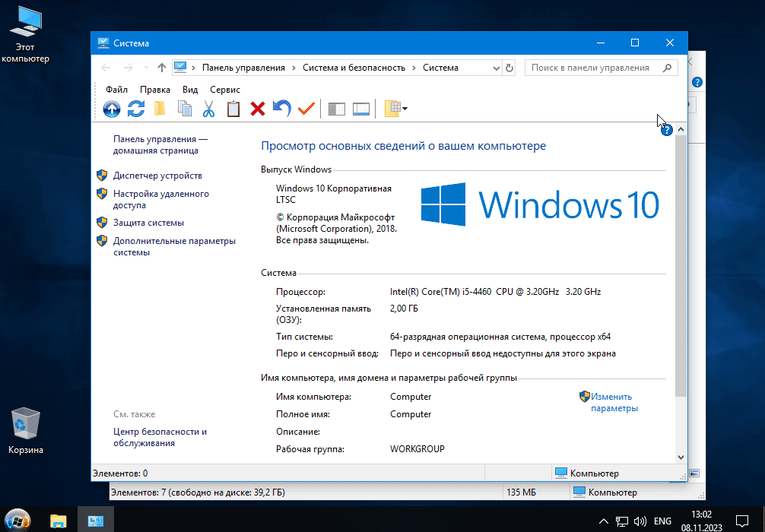Open Панель управления — домашняя страница link
Viewport: 765px width, 532px height.
pyautogui.click(x=160, y=145)
